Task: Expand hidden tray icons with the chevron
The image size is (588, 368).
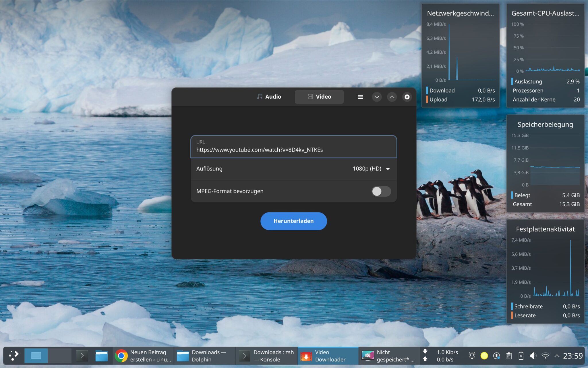Action: [x=557, y=355]
